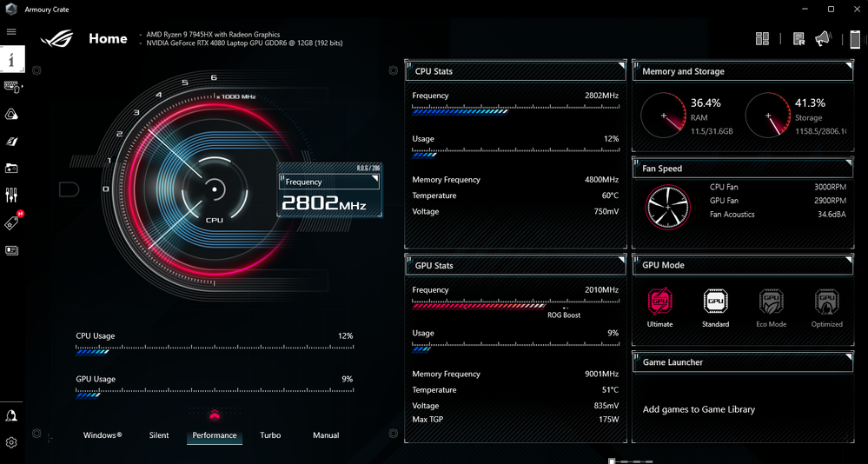Viewport: 868px width, 464px height.
Task: Expand the GPU Stats panel corner
Action: 621,260
